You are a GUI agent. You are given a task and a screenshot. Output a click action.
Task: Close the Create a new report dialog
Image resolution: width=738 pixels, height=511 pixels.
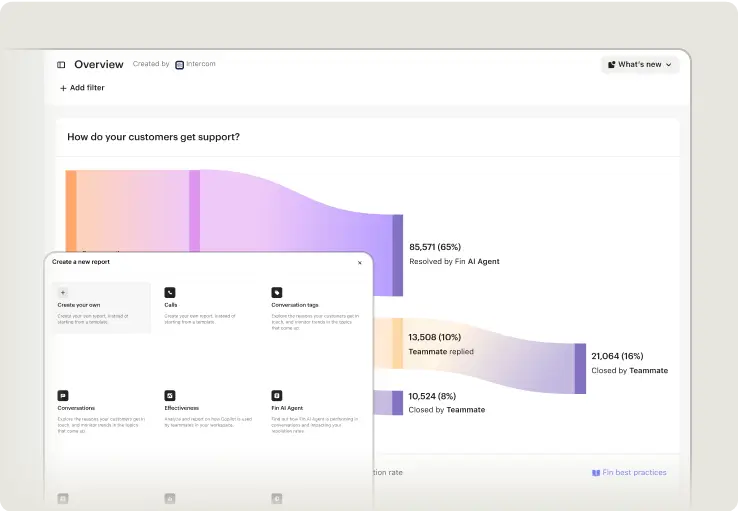tap(360, 262)
